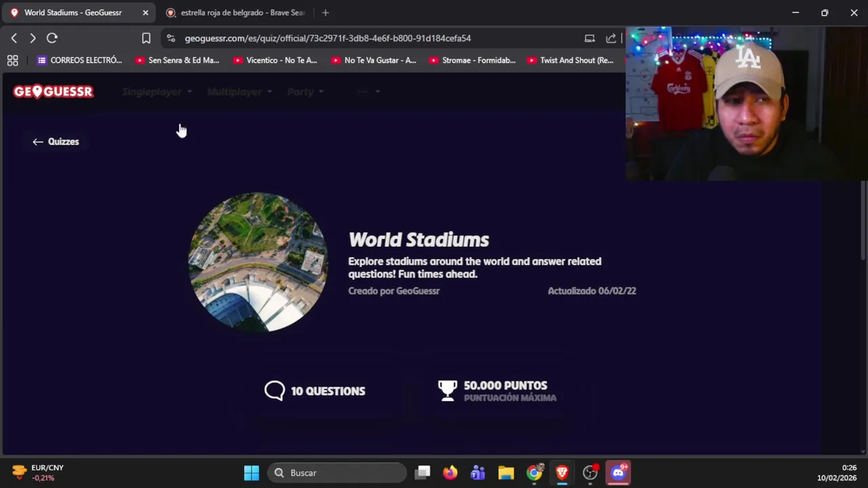Open Task View on taskbar

click(422, 472)
